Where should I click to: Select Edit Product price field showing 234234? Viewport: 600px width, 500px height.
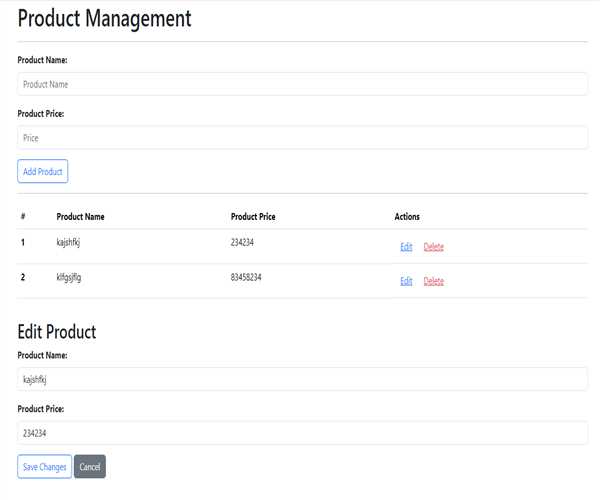point(300,433)
